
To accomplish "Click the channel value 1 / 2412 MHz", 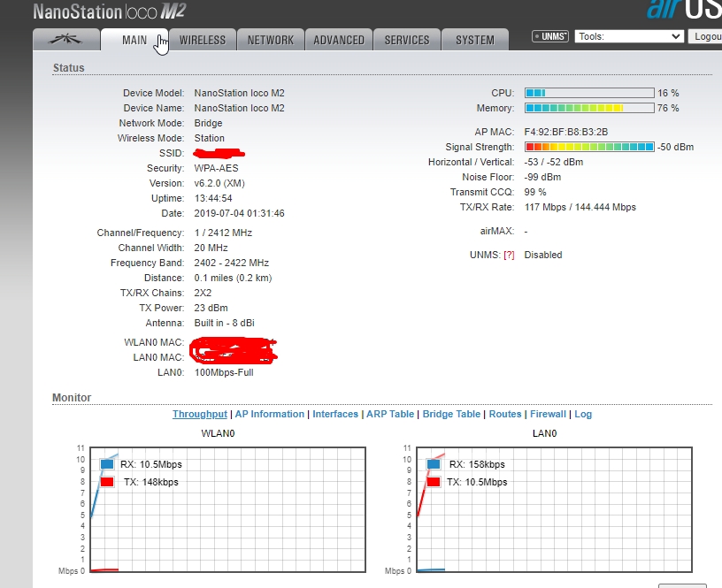I will [223, 233].
